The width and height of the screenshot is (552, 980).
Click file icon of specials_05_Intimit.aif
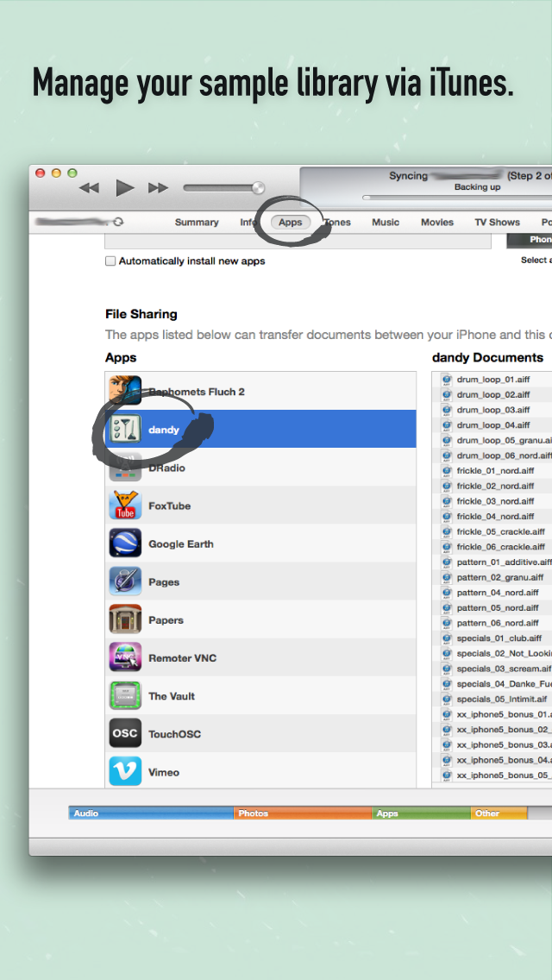point(447,699)
